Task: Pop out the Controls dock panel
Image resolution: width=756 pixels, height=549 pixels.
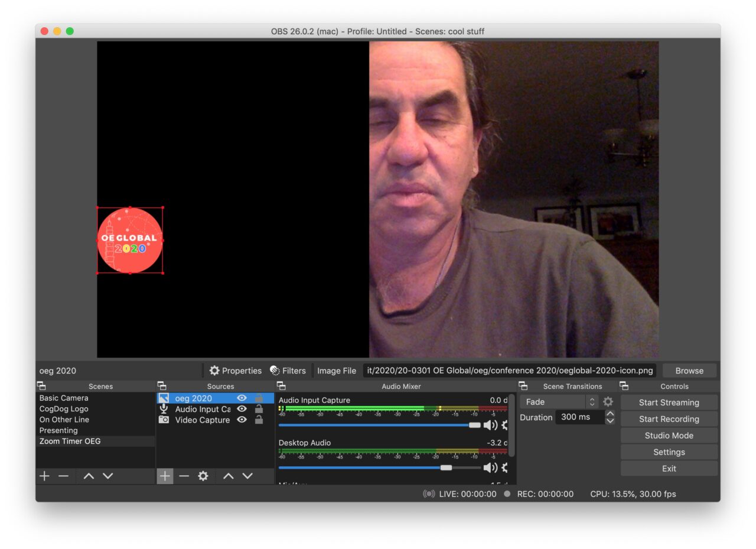Action: pyautogui.click(x=624, y=386)
